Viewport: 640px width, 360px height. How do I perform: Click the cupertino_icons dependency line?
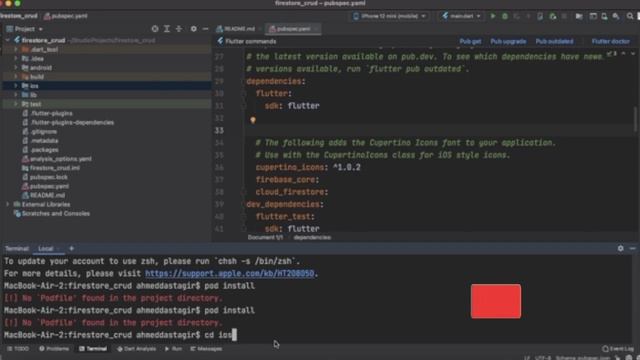(x=308, y=167)
